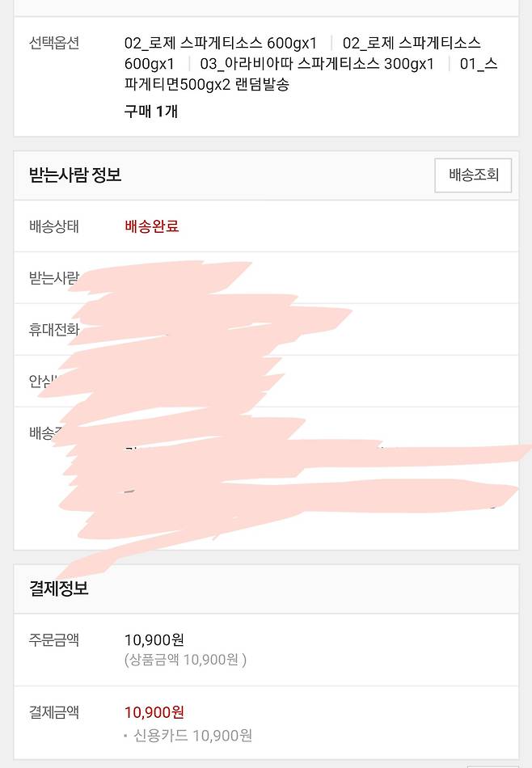Click the 결제금액 row label
The height and width of the screenshot is (768, 532).
click(x=54, y=712)
